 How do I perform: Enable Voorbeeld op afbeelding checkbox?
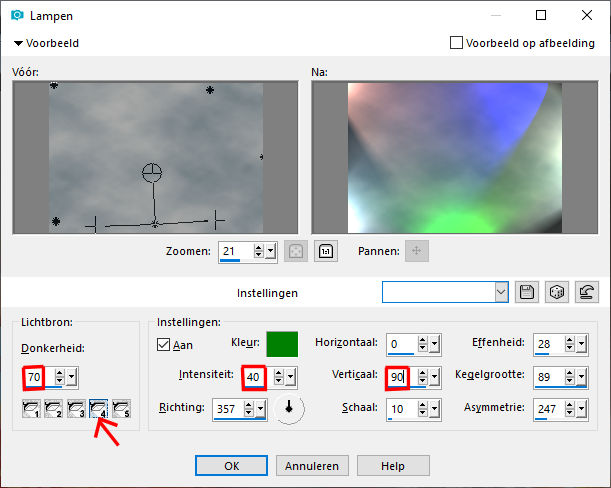456,42
